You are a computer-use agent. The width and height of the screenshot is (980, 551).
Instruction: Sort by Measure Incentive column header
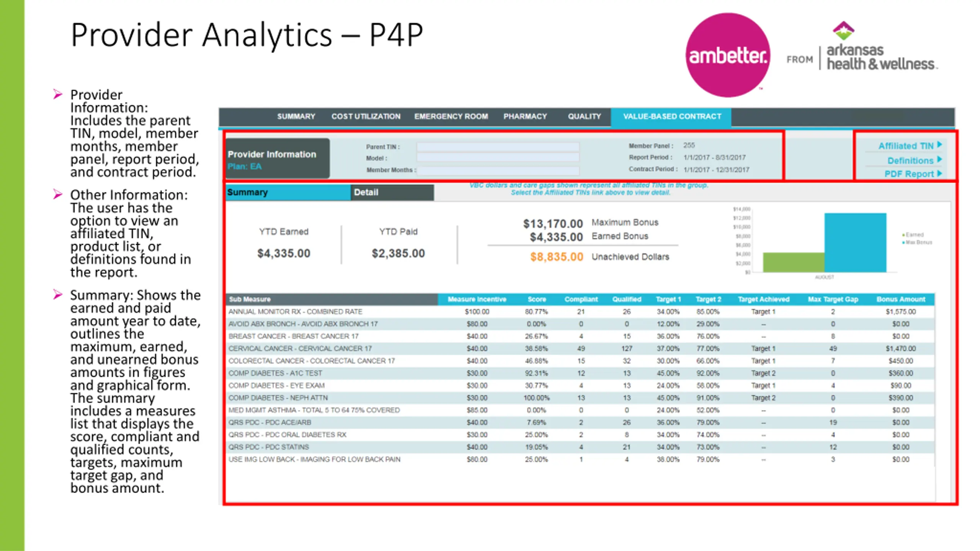[x=477, y=299]
